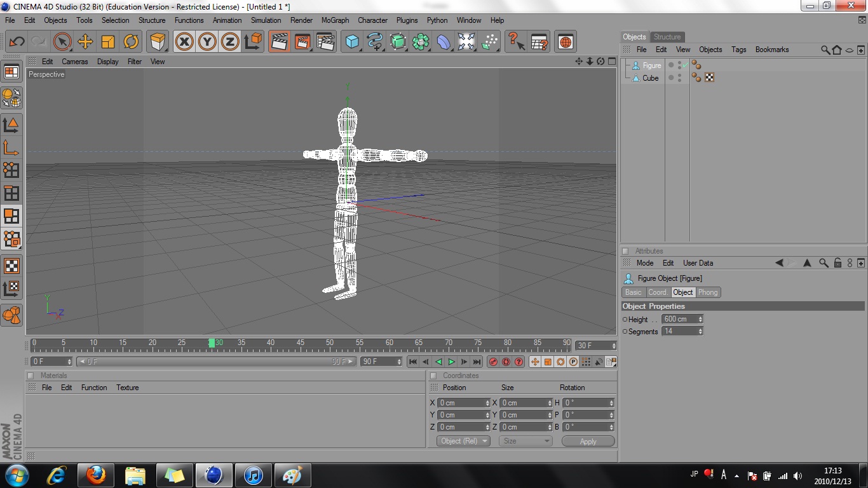
Task: Disable Figure object green checkmark
Action: pos(685,65)
